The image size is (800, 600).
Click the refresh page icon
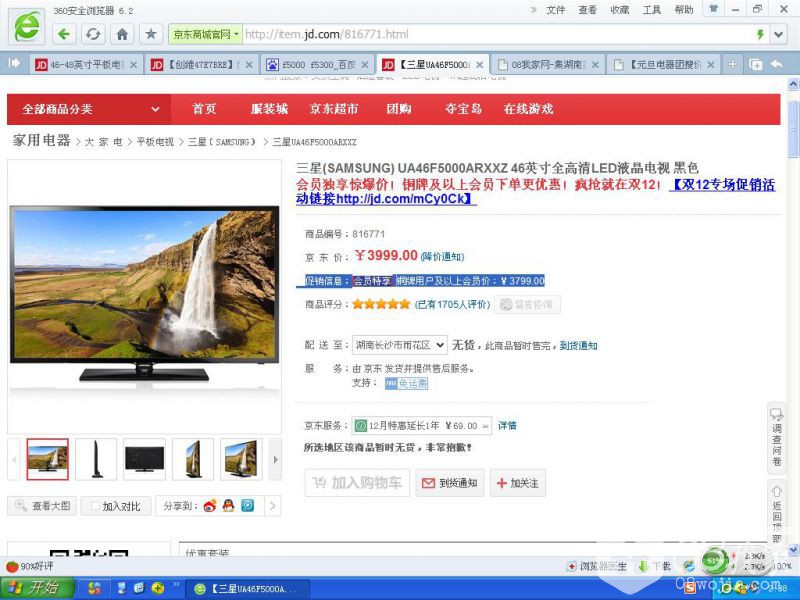click(x=93, y=34)
